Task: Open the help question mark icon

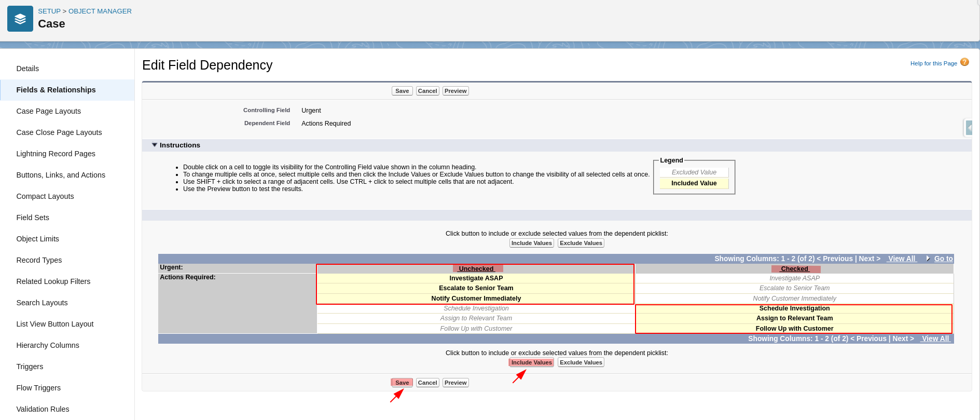Action: (x=964, y=62)
